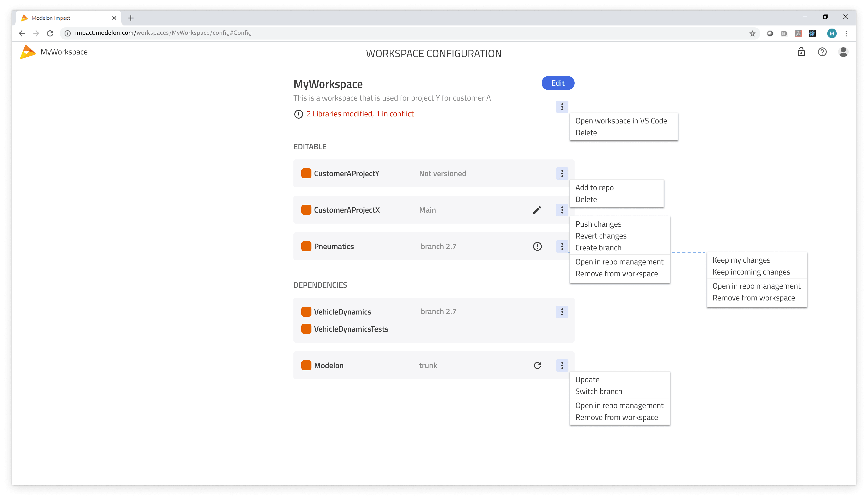The image size is (868, 499).
Task: Click the orange CustomerAProjectY library icon
Action: 306,174
